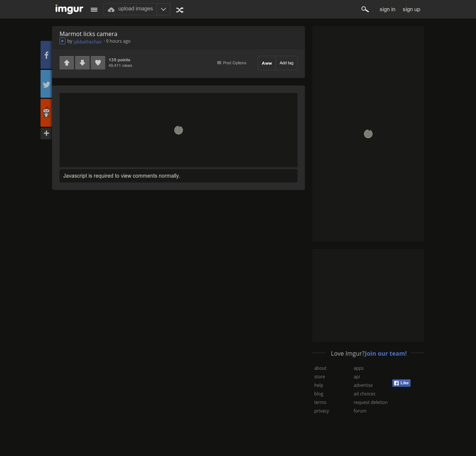Open the about footer link
This screenshot has width=476, height=456.
(320, 368)
